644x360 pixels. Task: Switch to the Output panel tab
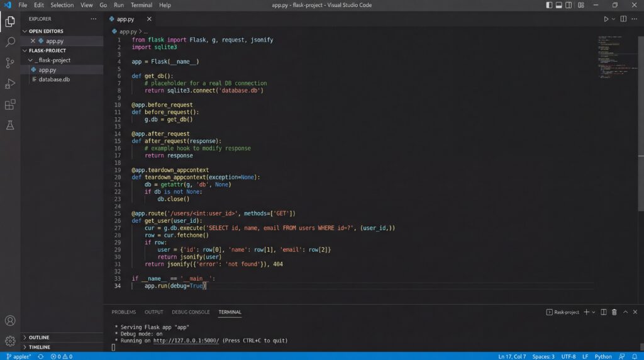(x=153, y=312)
